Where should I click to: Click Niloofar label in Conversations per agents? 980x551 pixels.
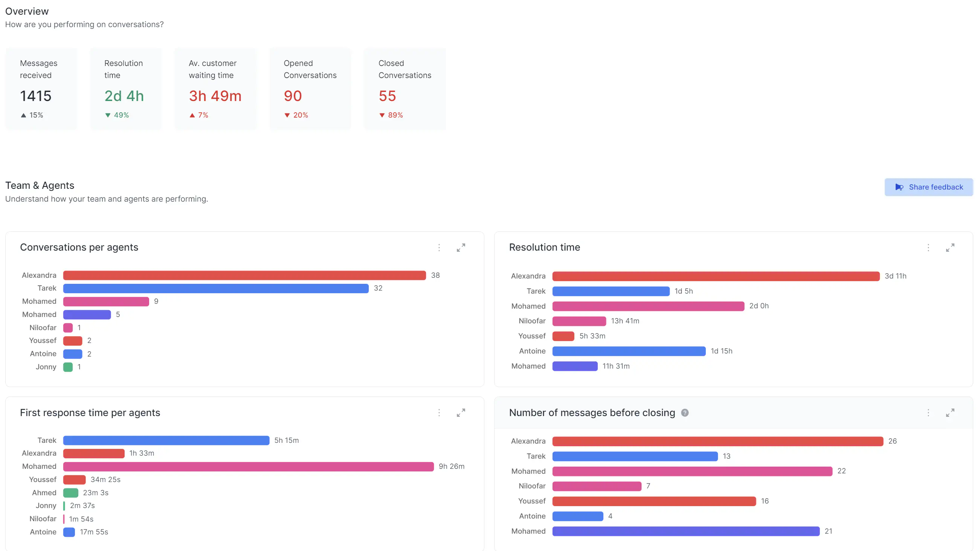[43, 328]
